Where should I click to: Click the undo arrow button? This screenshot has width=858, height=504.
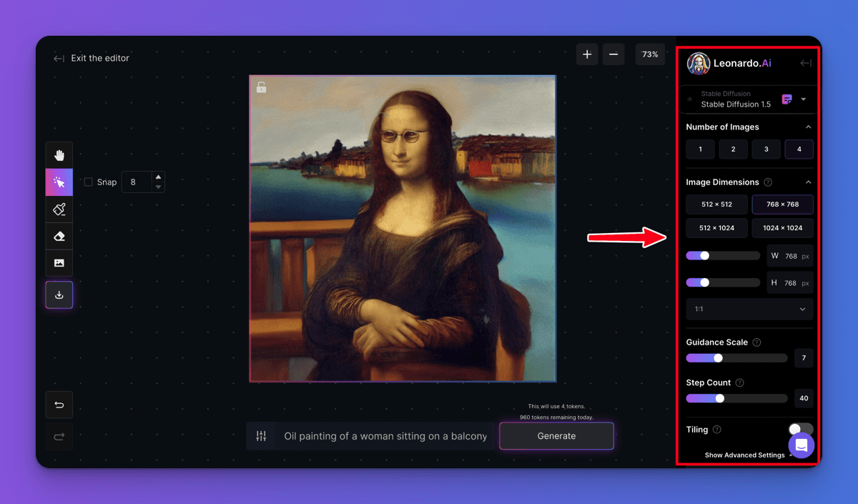point(59,405)
